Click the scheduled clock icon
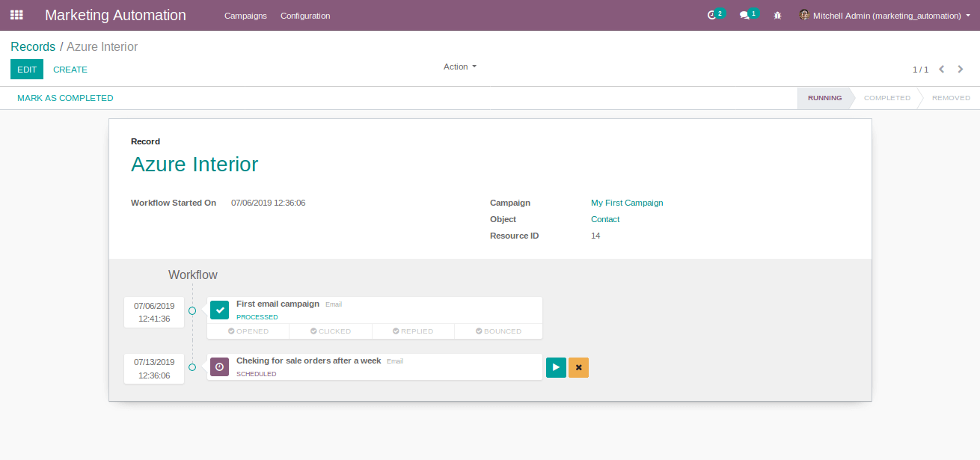Viewport: 980px width, 460px height. click(x=219, y=367)
